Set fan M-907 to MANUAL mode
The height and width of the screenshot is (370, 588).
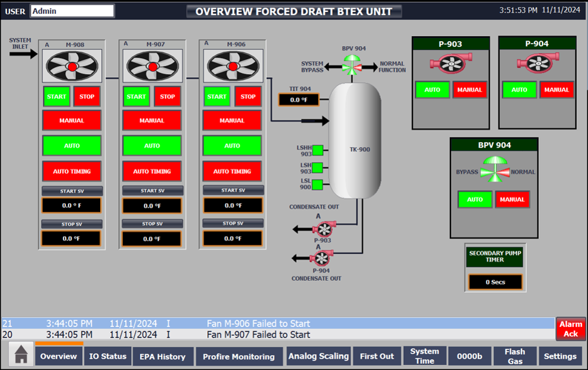[x=152, y=120]
